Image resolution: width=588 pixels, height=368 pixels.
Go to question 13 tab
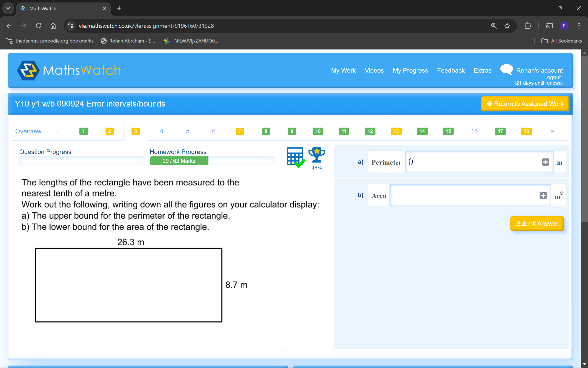(x=396, y=131)
